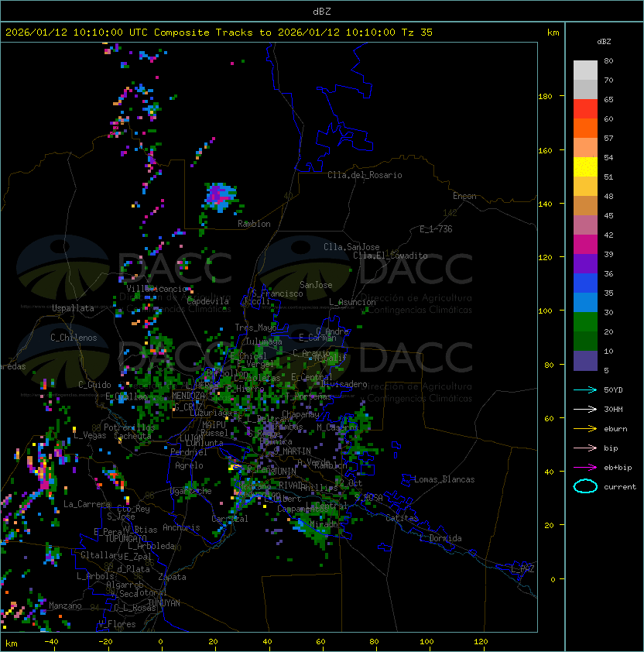
Task: Click the 120 km tick on bottom axis
Action: click(x=481, y=642)
